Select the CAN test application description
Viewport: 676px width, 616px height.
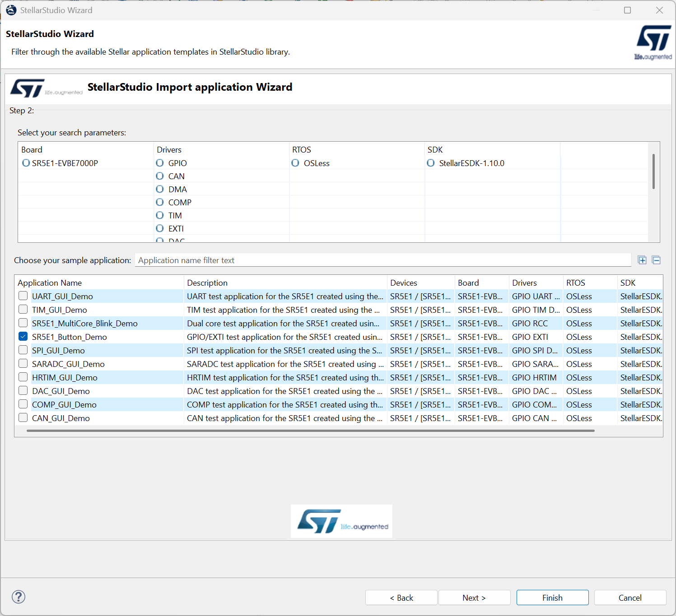[x=285, y=418]
